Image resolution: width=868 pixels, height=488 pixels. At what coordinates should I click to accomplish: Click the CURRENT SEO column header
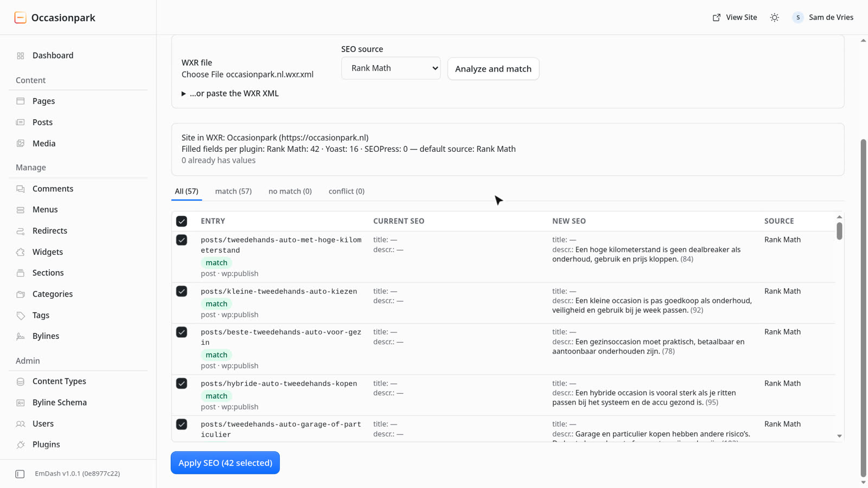point(399,221)
